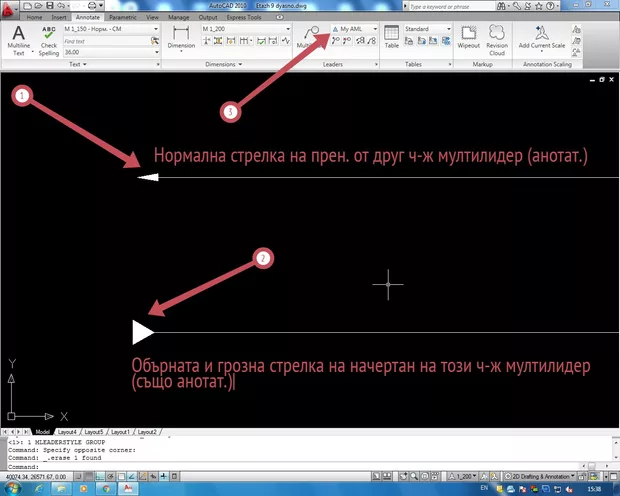Toggle Snap mode in status bar
The image size is (620, 496).
[79, 476]
